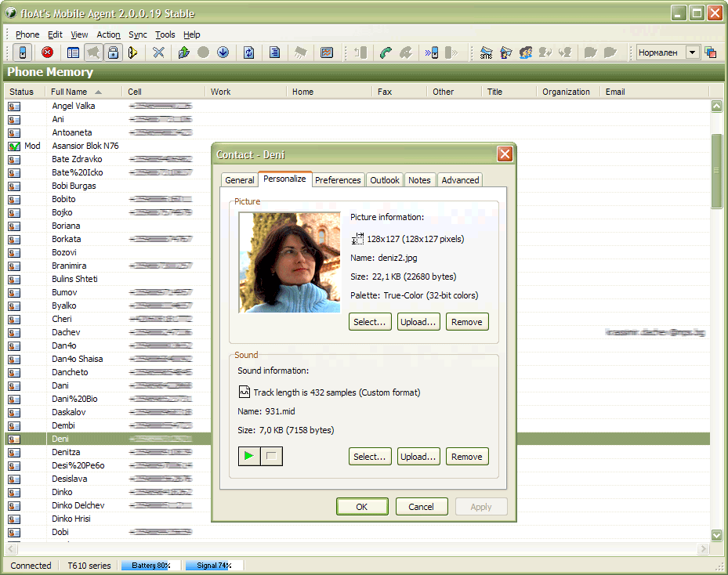Screen dimensions: 728x575
Task: Switch to the General tab
Action: [x=239, y=180]
